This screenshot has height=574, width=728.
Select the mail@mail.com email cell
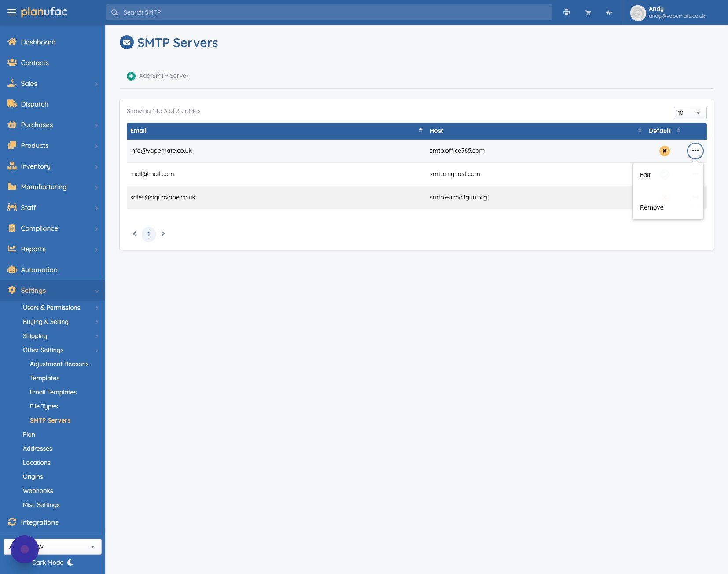[x=152, y=174]
